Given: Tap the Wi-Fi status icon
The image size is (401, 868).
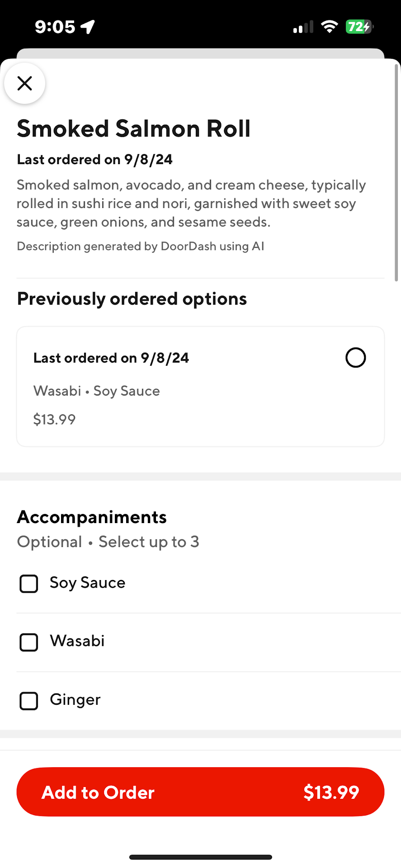Looking at the screenshot, I should (330, 27).
